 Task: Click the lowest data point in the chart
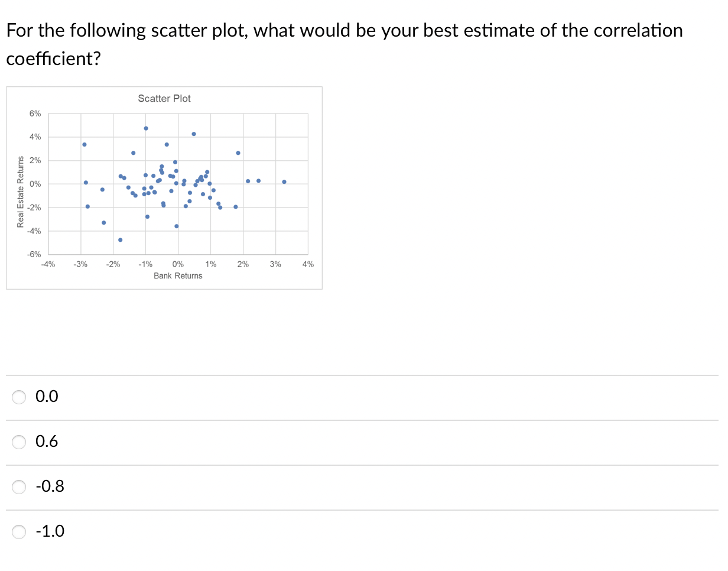[x=121, y=240]
